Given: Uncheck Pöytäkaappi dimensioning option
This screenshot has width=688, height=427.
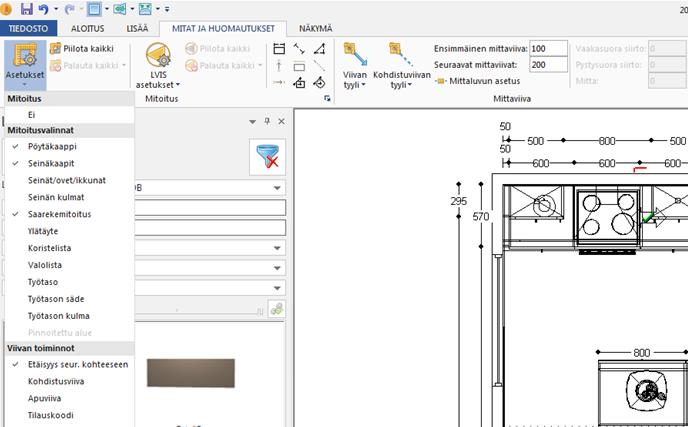Looking at the screenshot, I should [x=69, y=147].
